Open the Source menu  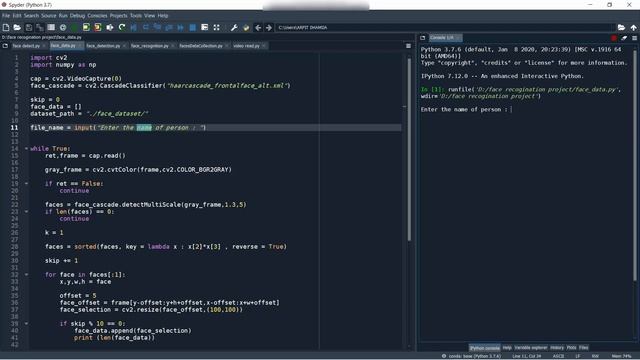pos(49,16)
